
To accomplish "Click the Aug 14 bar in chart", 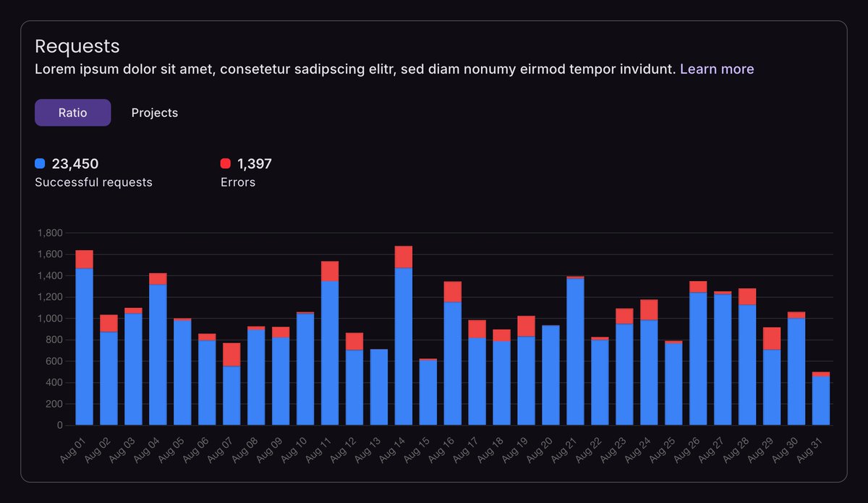I will pos(404,335).
